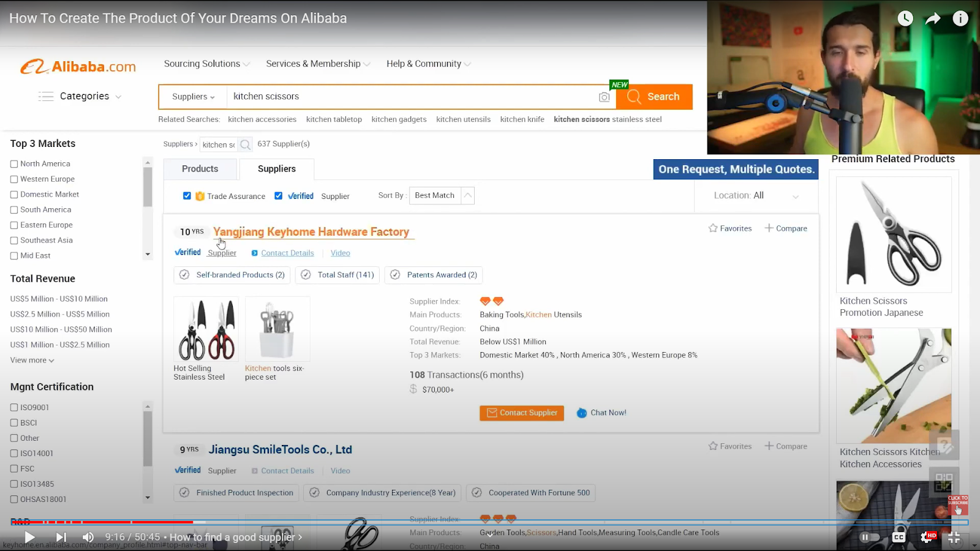This screenshot has height=551, width=980.
Task: Open Yangjiang Keyhome Hardware Factory link
Action: (x=311, y=232)
